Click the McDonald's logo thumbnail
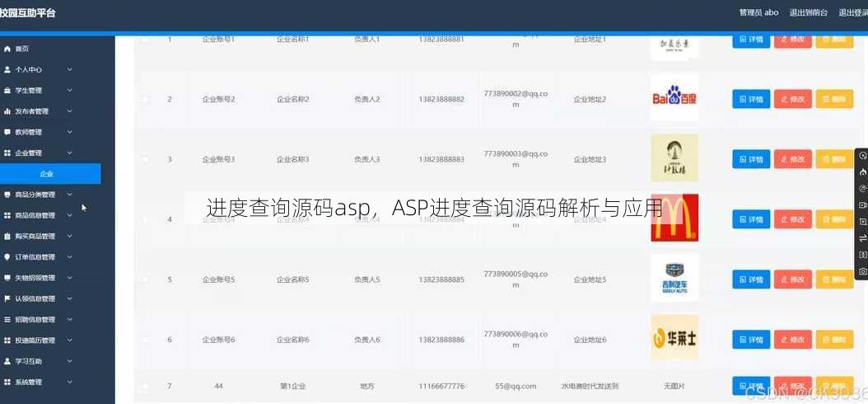Image resolution: width=868 pixels, height=404 pixels. 674,218
